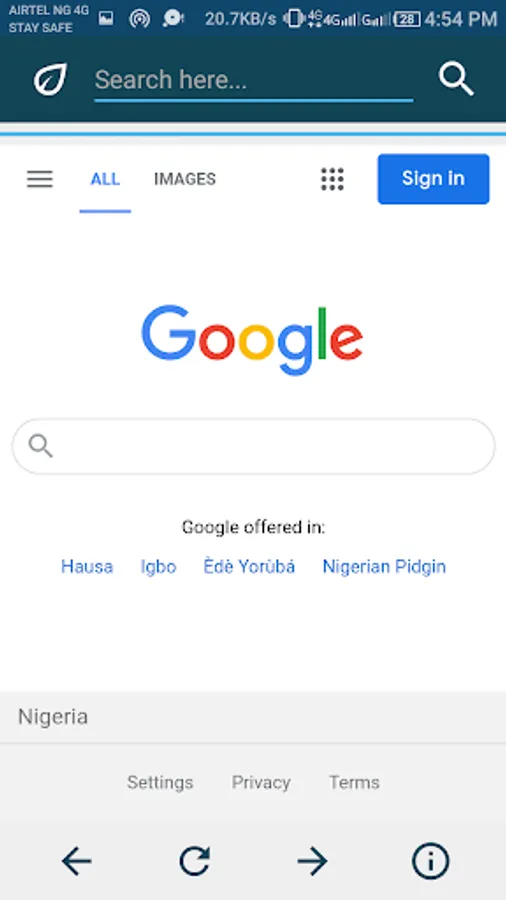Go back with the left arrow

76,861
